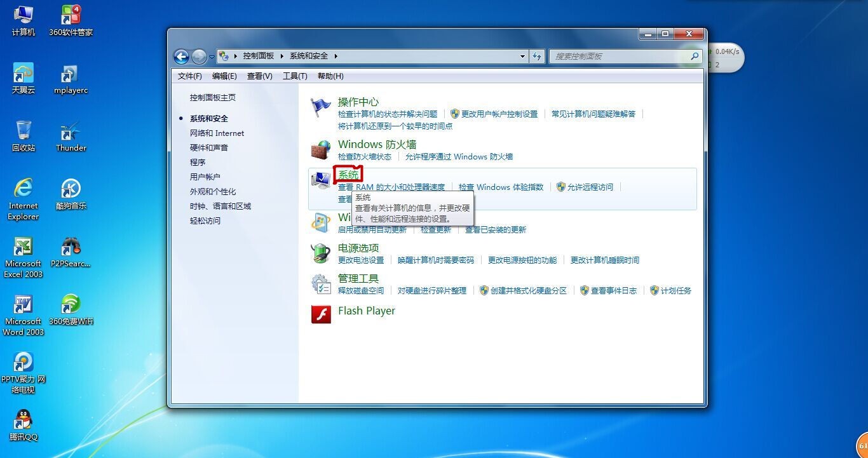Open 360软件管家 desktop icon
The image size is (868, 458).
tap(71, 20)
